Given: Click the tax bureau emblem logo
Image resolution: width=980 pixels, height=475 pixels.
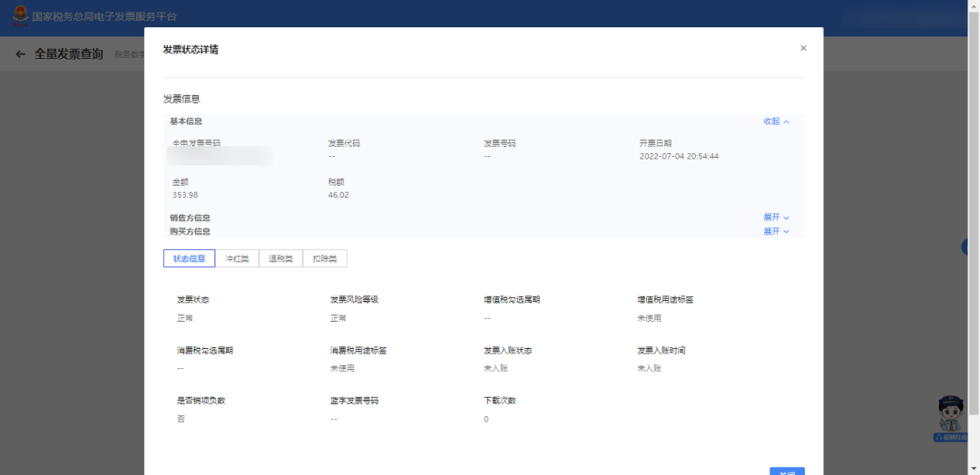Looking at the screenshot, I should pyautogui.click(x=21, y=15).
